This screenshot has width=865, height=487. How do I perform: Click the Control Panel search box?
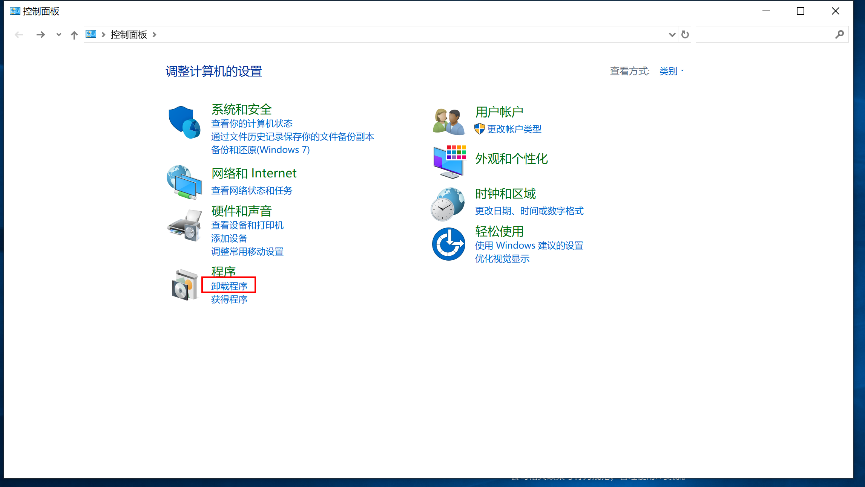point(765,34)
